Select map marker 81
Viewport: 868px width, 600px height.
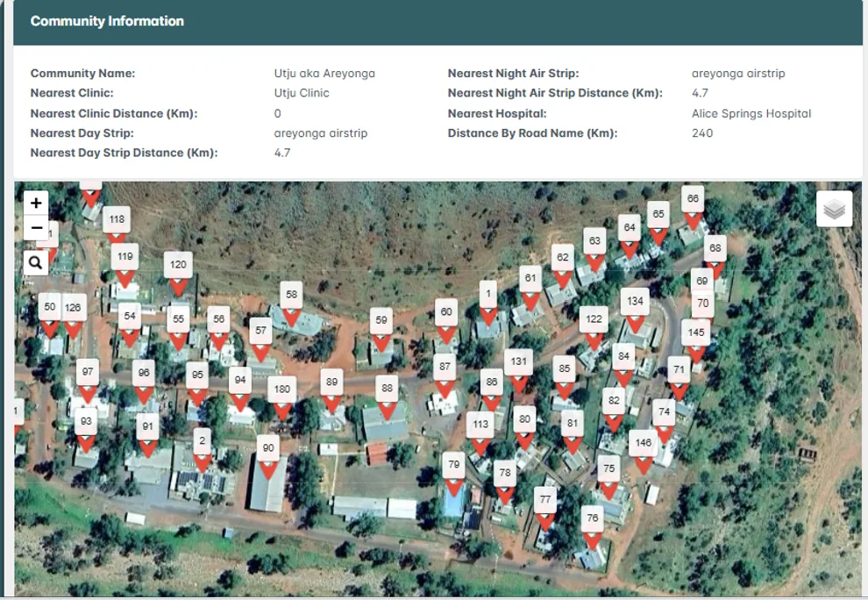tap(573, 432)
